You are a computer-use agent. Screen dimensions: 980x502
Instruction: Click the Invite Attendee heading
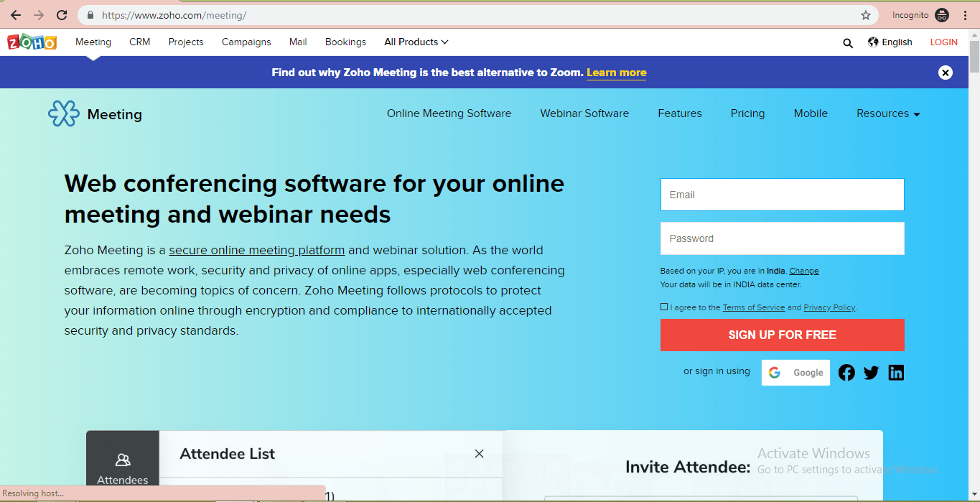click(x=688, y=468)
